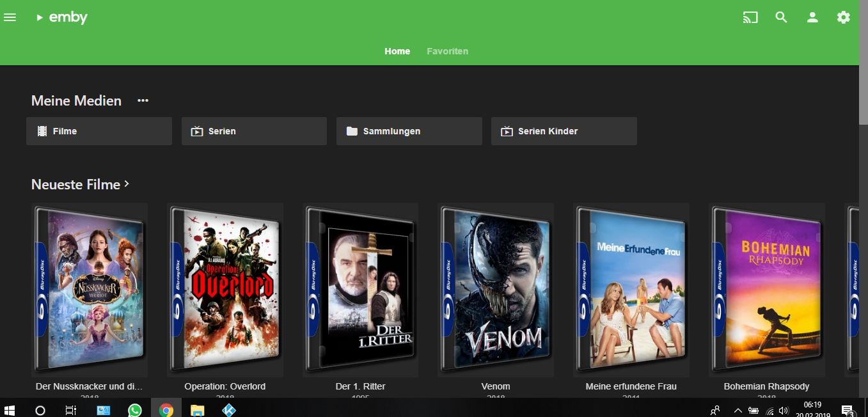Open the hamburger navigation menu
Image resolution: width=868 pixels, height=417 pixels.
click(x=10, y=17)
